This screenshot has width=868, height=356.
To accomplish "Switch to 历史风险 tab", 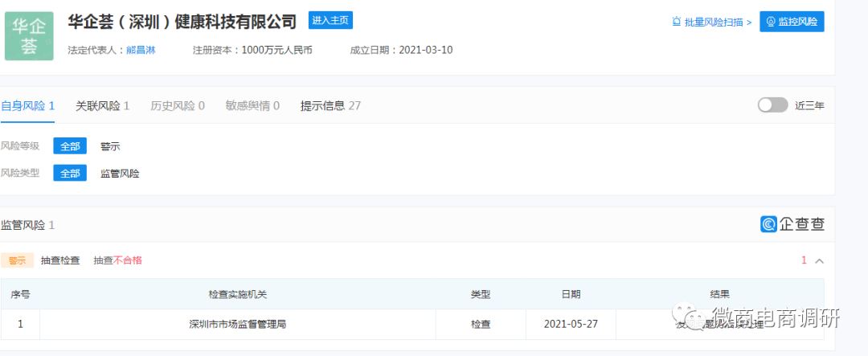I will (178, 106).
